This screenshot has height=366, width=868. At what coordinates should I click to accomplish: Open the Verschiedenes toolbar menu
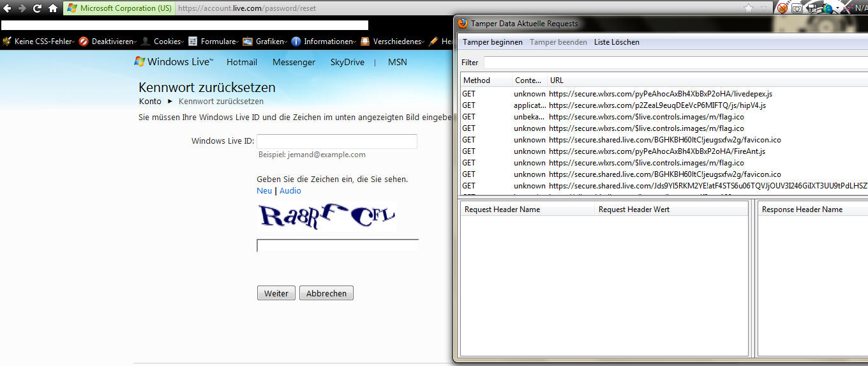pyautogui.click(x=393, y=42)
